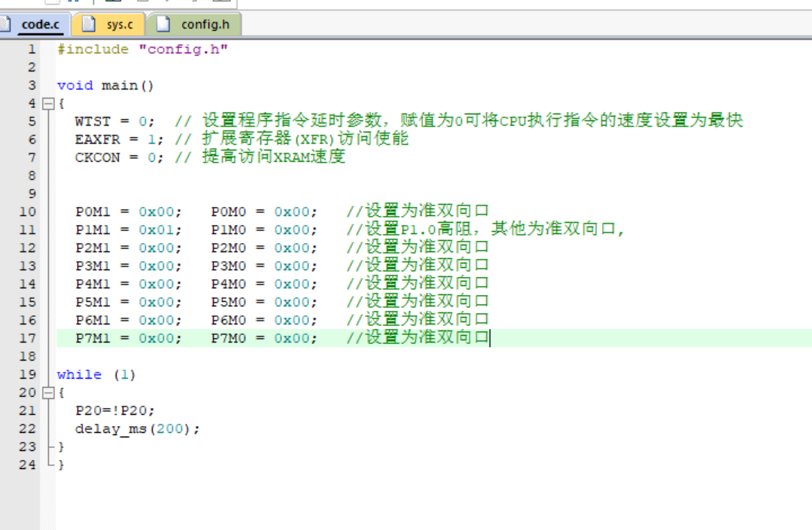Click the while (1) statement
This screenshot has height=530, width=812.
pos(96,375)
